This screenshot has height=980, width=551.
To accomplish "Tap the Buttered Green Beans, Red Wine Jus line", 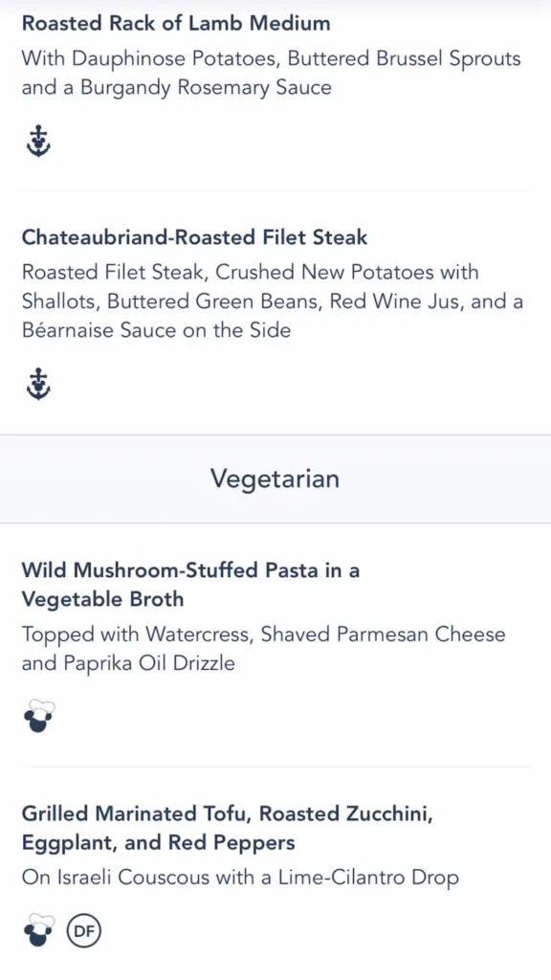I will pyautogui.click(x=273, y=301).
